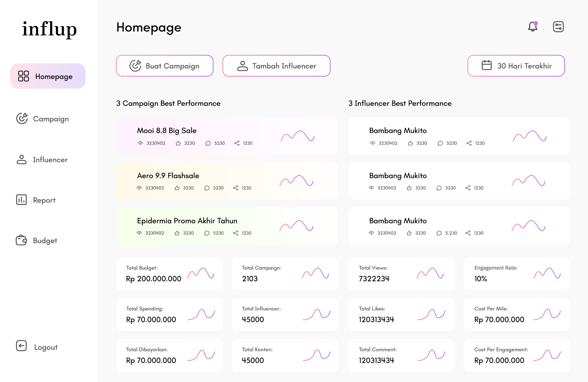
Task: Click the notification bell icon
Action: [x=532, y=27]
